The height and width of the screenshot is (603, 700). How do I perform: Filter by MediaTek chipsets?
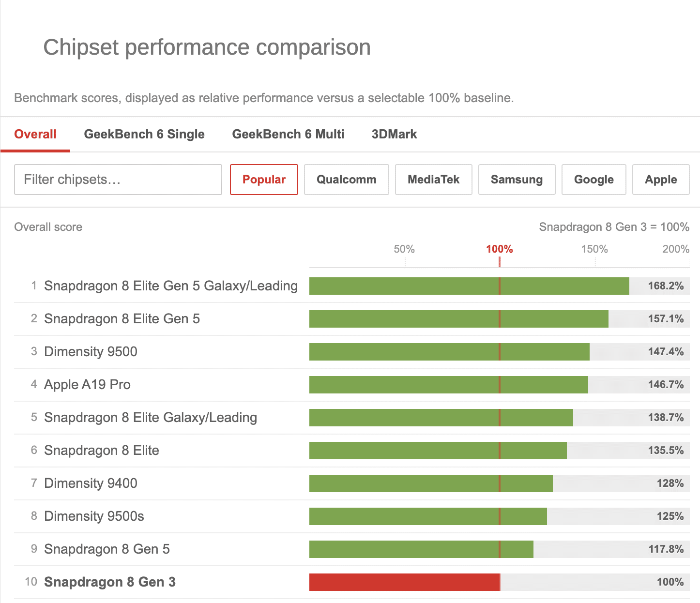(434, 180)
